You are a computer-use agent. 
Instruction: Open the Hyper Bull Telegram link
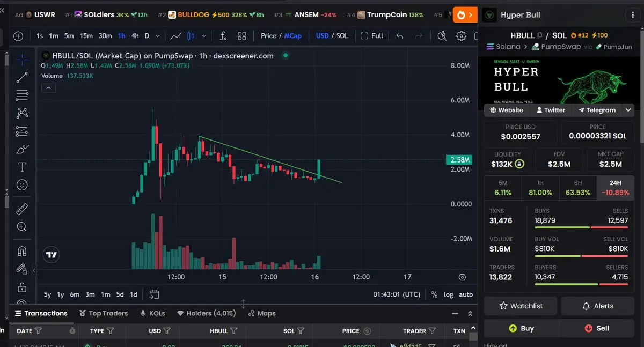tap(597, 110)
